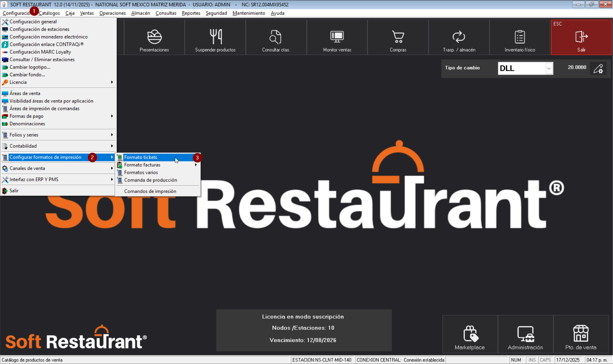Click the Trasp. / almacén transfer icon
Image resolution: width=613 pixels, height=364 pixels.
[459, 37]
